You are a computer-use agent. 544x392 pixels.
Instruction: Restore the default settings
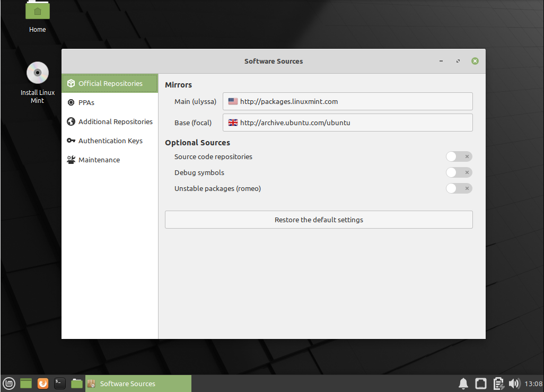319,220
